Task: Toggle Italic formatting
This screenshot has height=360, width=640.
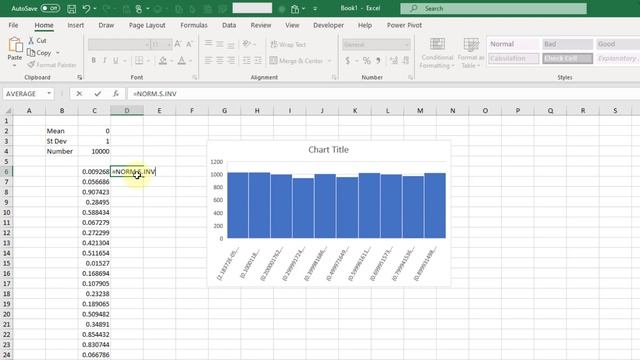Action: [104, 60]
